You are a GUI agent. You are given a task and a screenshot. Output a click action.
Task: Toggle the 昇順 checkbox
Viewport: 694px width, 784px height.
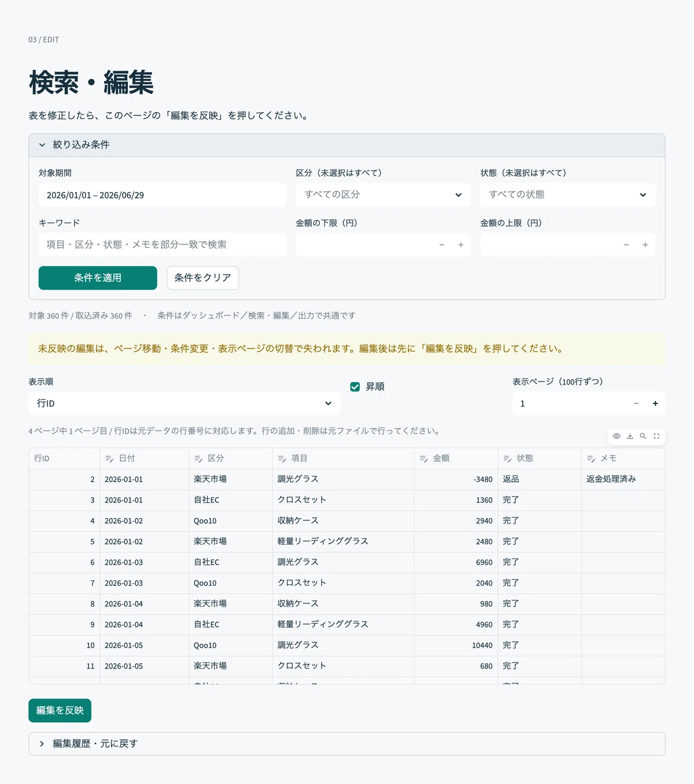[355, 387]
